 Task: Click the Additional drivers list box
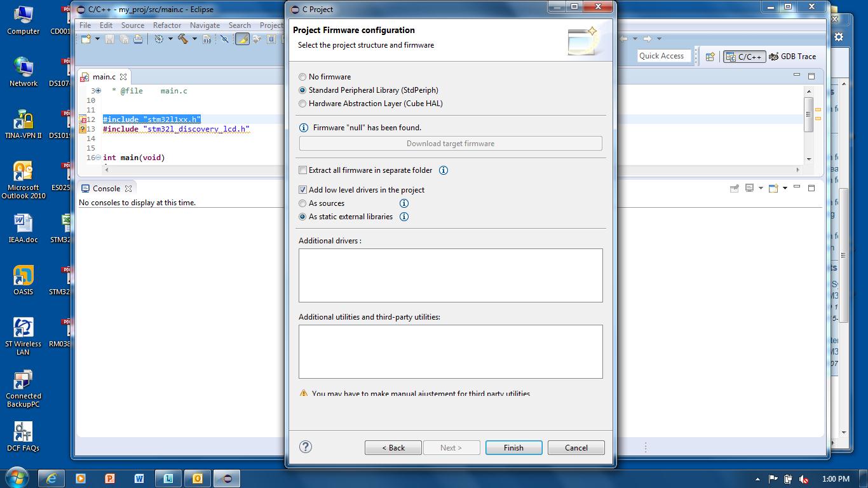coord(451,275)
